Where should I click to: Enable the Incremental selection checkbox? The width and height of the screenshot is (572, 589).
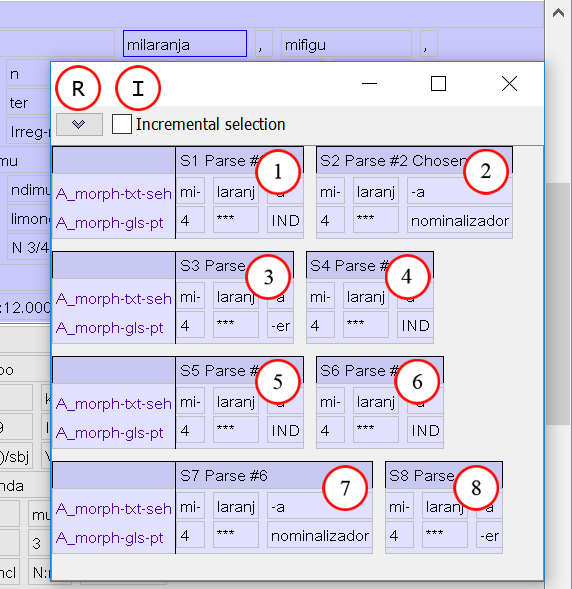click(x=122, y=124)
